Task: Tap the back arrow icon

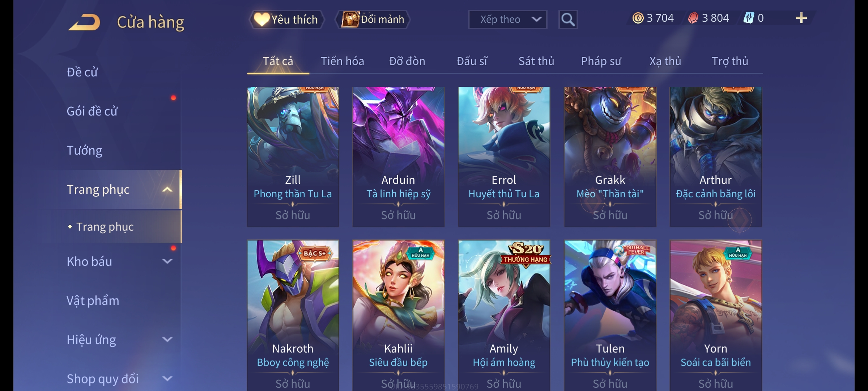Action: (x=84, y=22)
